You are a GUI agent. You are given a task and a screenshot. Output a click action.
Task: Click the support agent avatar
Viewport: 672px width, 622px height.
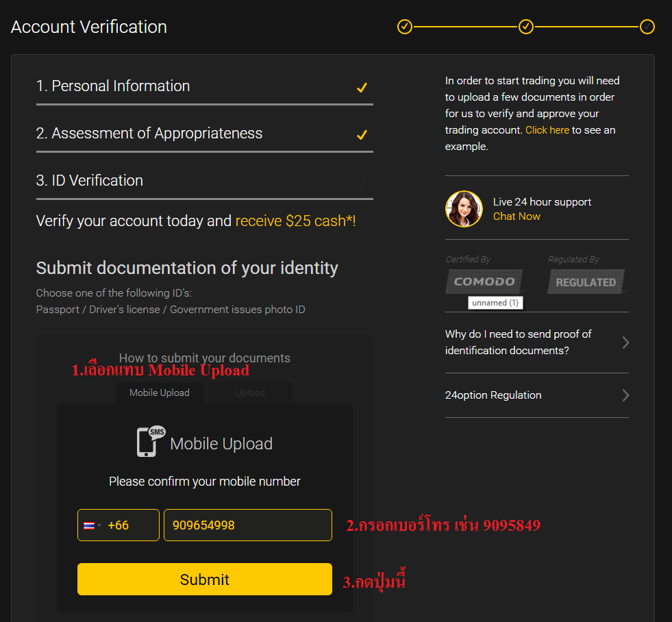coord(464,209)
